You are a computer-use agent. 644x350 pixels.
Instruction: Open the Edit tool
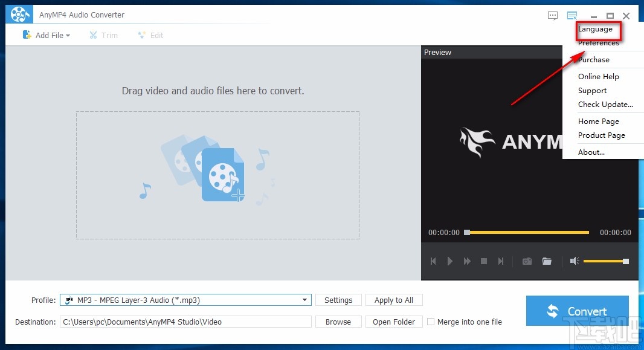150,35
